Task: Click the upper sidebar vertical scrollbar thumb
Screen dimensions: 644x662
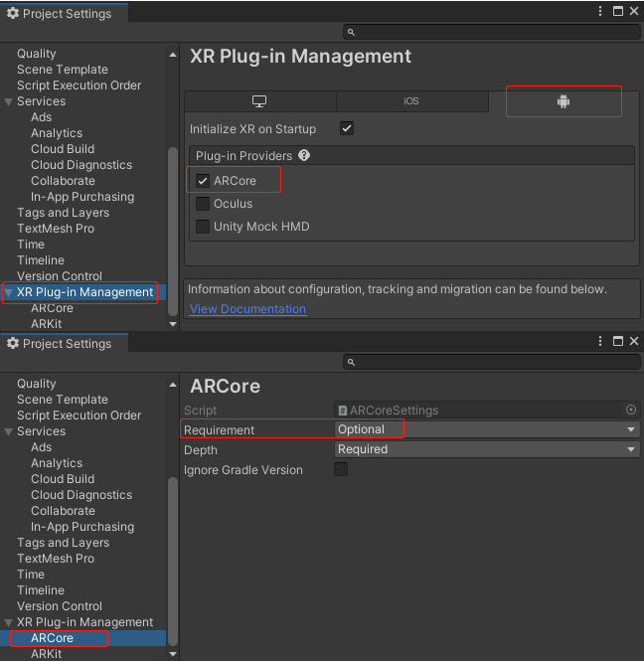Action: (173, 232)
